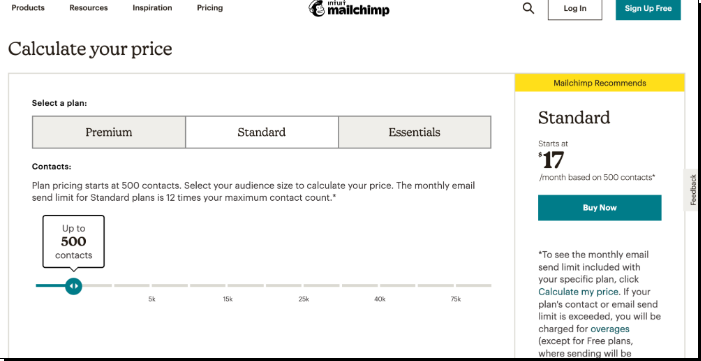The width and height of the screenshot is (701, 361).
Task: Open the Calculate my price link
Action: [x=579, y=292]
